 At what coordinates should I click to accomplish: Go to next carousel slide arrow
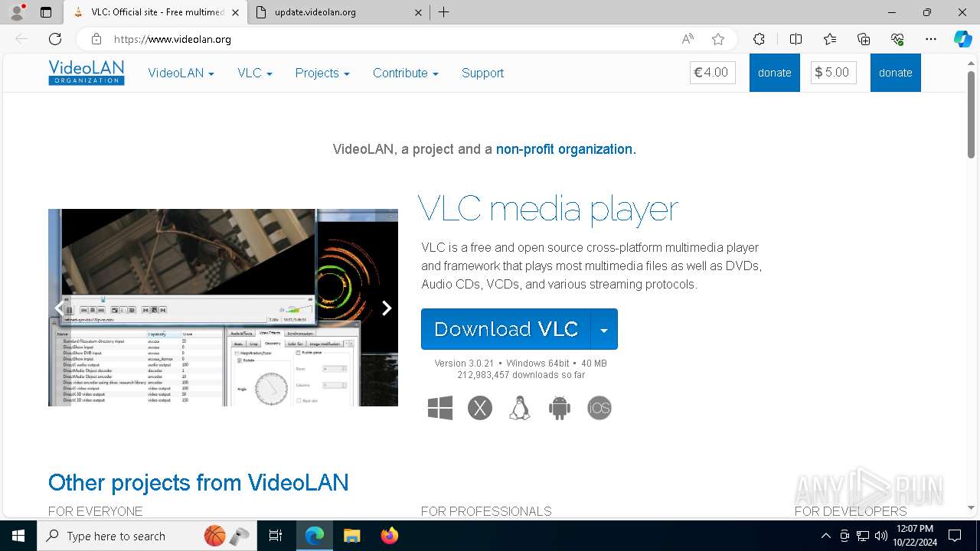(x=387, y=308)
